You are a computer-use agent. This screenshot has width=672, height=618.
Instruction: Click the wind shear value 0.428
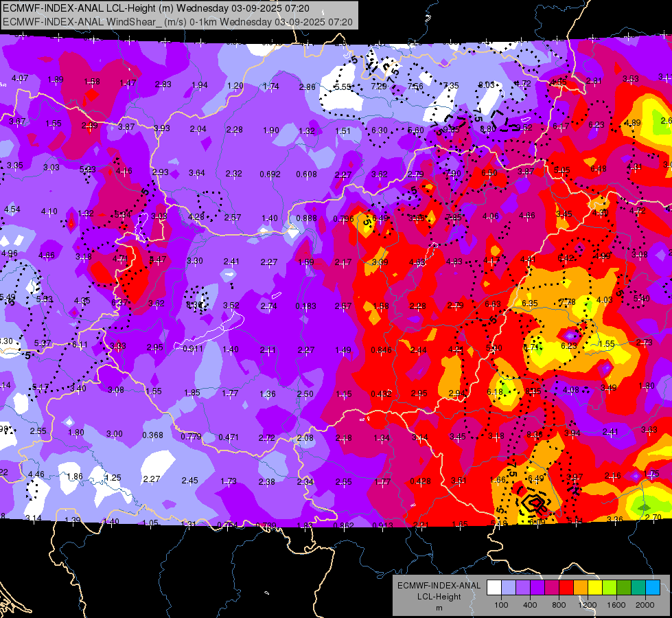[420, 481]
